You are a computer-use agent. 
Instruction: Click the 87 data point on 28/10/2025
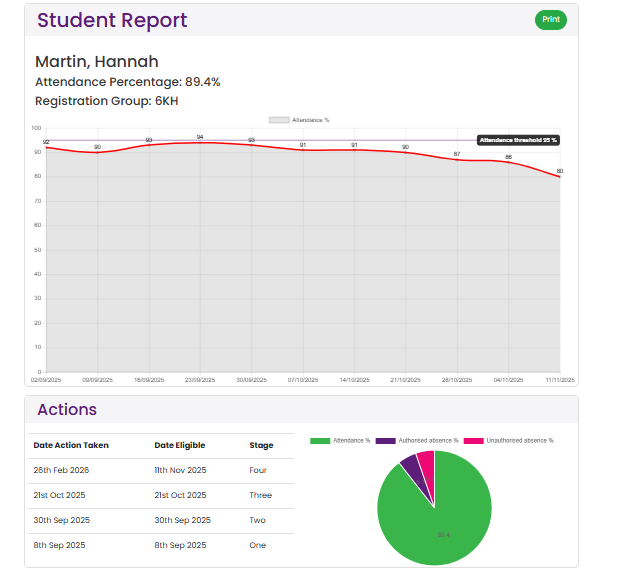click(x=457, y=160)
